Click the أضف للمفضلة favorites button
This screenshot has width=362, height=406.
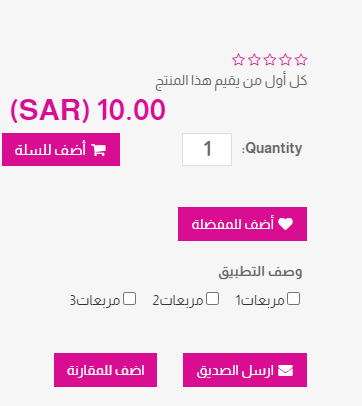242,224
